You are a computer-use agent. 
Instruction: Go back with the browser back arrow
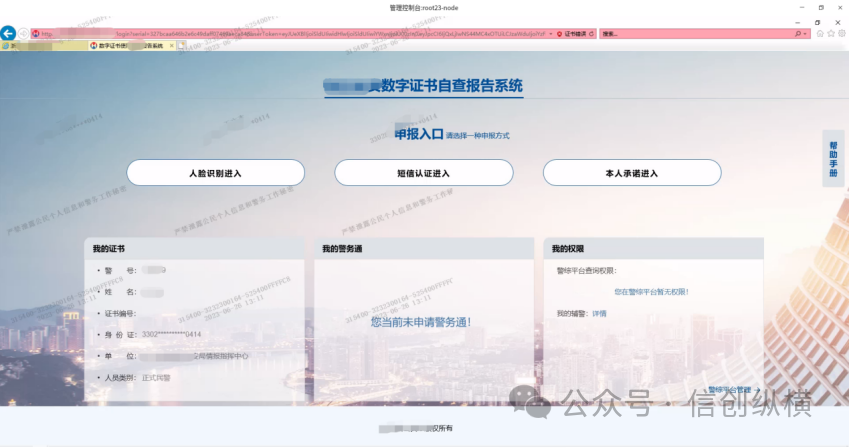tap(8, 34)
